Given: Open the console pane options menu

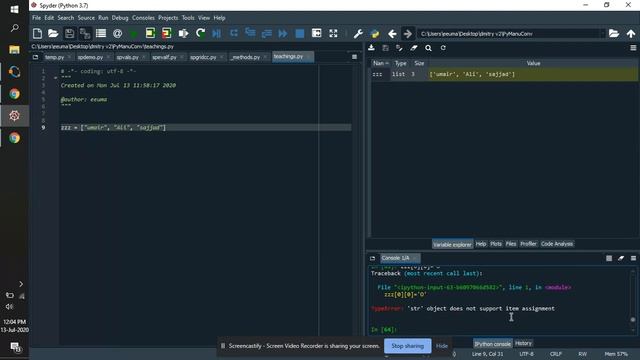Looking at the screenshot, I should [633, 258].
